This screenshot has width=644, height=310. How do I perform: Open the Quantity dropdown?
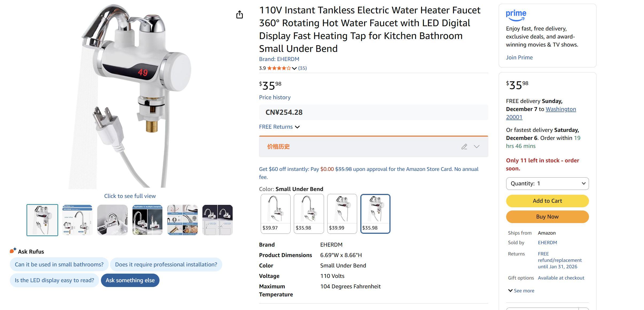pyautogui.click(x=547, y=183)
